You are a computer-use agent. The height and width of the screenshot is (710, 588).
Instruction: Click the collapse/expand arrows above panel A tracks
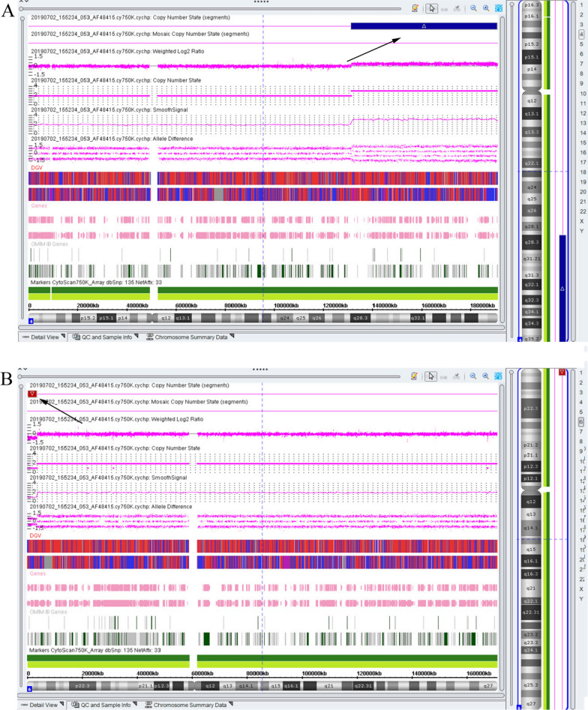pos(24,2)
